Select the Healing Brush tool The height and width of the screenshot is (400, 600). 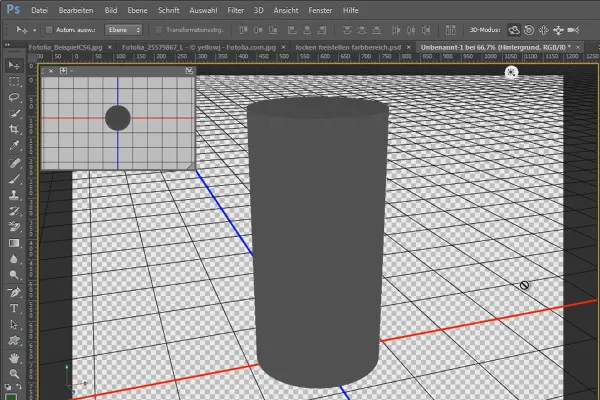click(x=14, y=163)
